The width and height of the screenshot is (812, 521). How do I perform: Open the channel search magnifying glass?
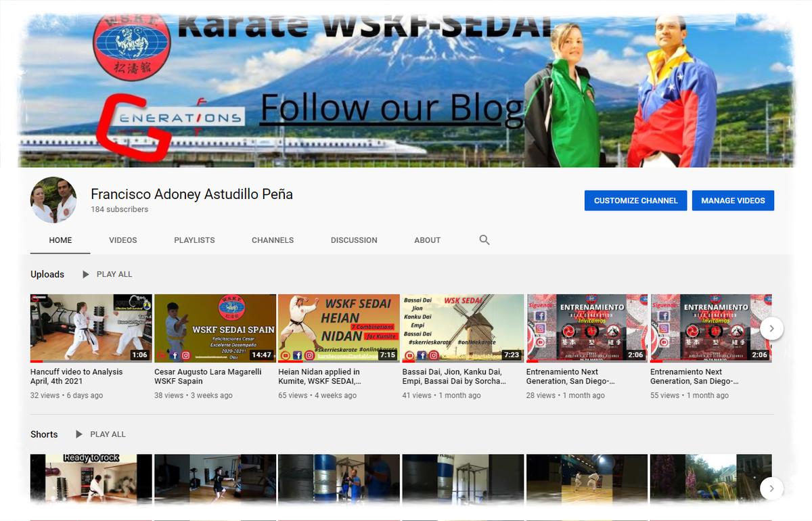point(484,240)
